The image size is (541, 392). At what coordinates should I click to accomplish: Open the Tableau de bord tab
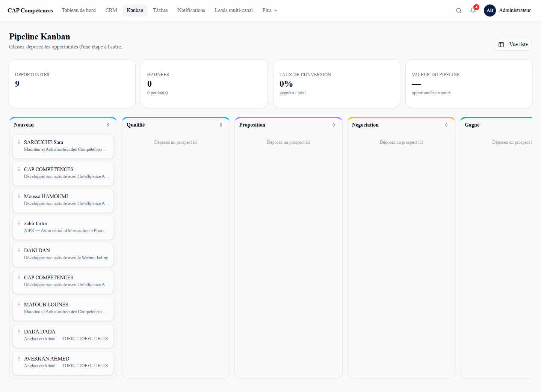[79, 11]
